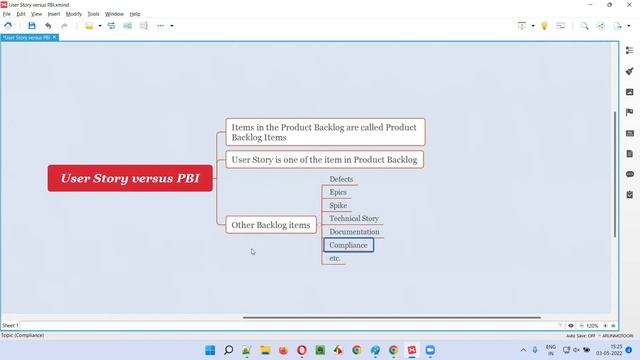Open the dropdown arrow beside three-dots icon
Viewport: 640px width, 360px height.
pos(172,26)
